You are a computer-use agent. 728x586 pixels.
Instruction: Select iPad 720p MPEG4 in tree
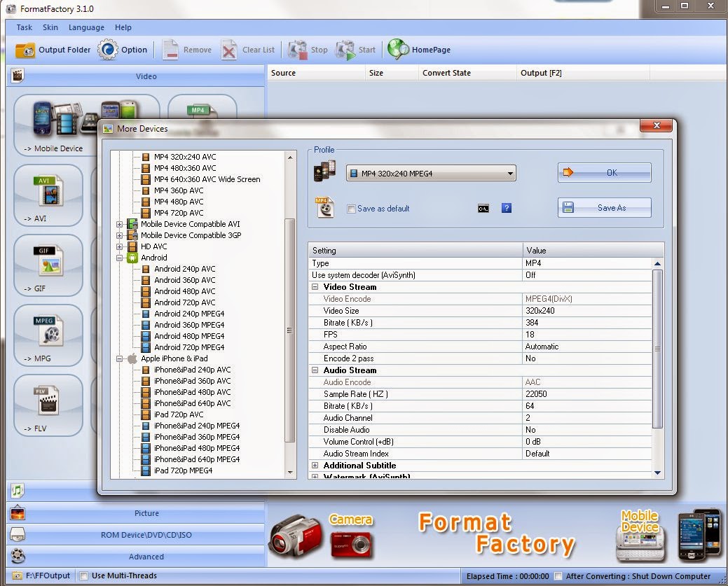[184, 470]
